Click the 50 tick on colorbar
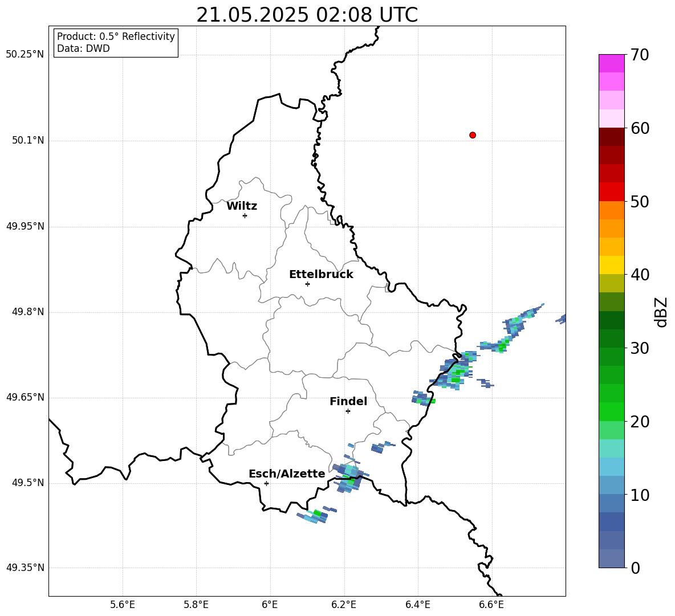This screenshot has width=675, height=616. point(640,201)
